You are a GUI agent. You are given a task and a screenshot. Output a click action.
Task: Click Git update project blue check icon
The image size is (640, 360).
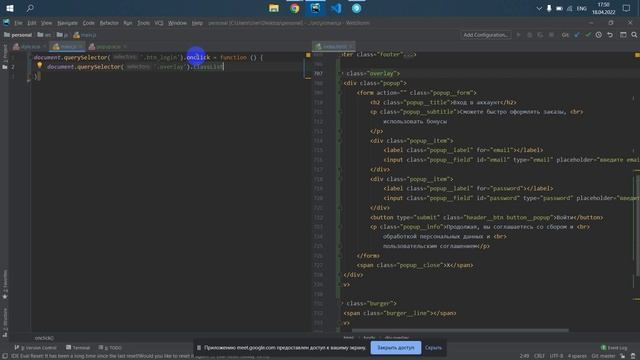(x=577, y=35)
